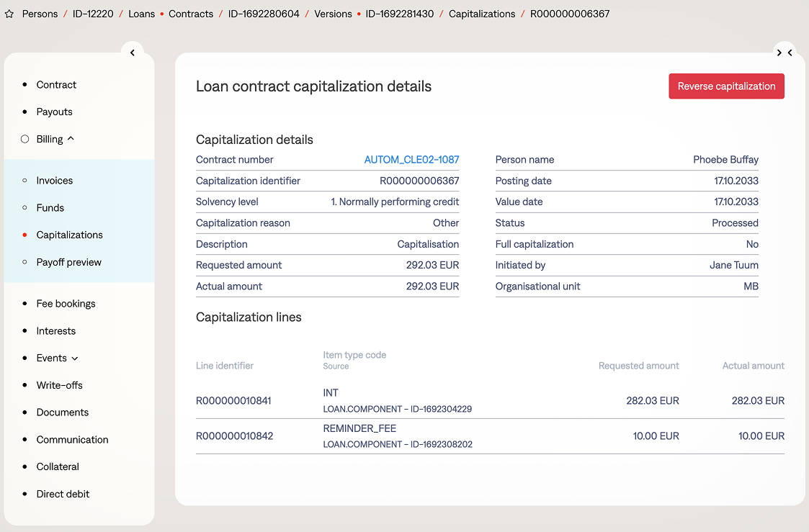This screenshot has height=532, width=809.
Task: Select Funds in the sidebar
Action: [50, 208]
